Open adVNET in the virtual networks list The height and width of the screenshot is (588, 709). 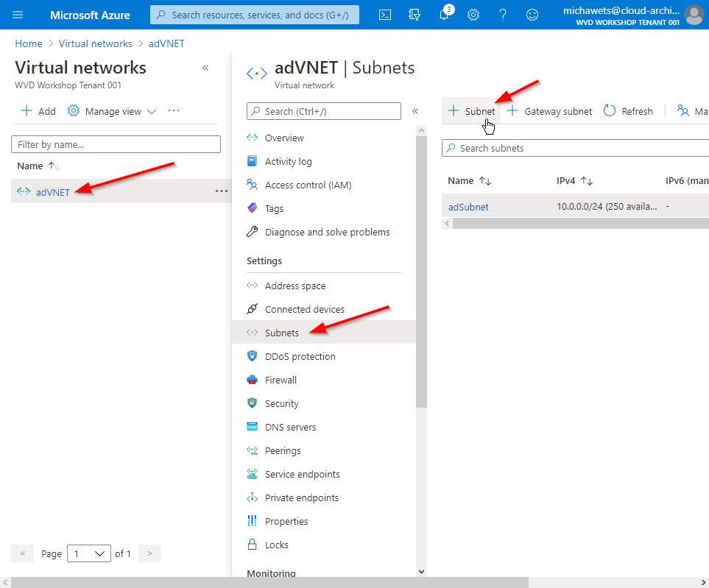pos(53,192)
